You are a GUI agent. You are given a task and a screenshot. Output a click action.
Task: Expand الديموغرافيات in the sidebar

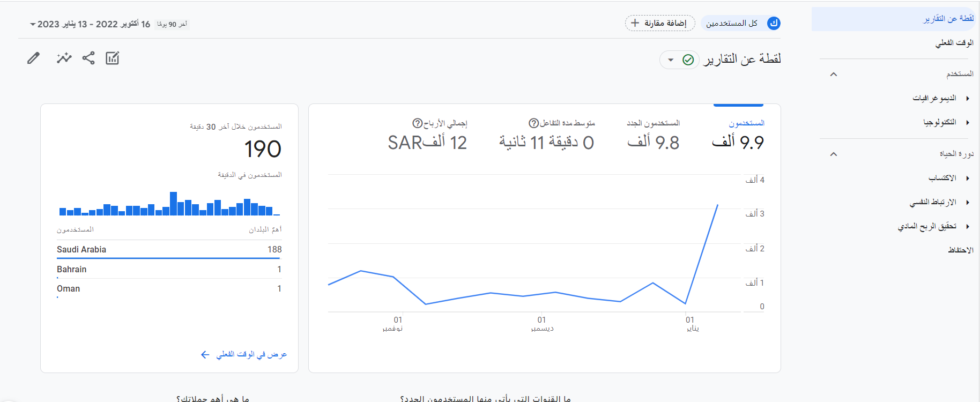pos(967,98)
